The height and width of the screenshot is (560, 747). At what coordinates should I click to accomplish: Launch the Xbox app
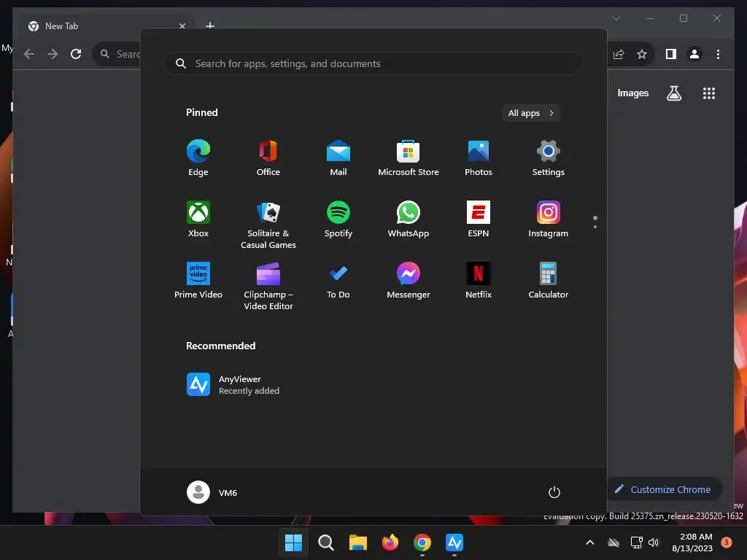(x=198, y=219)
